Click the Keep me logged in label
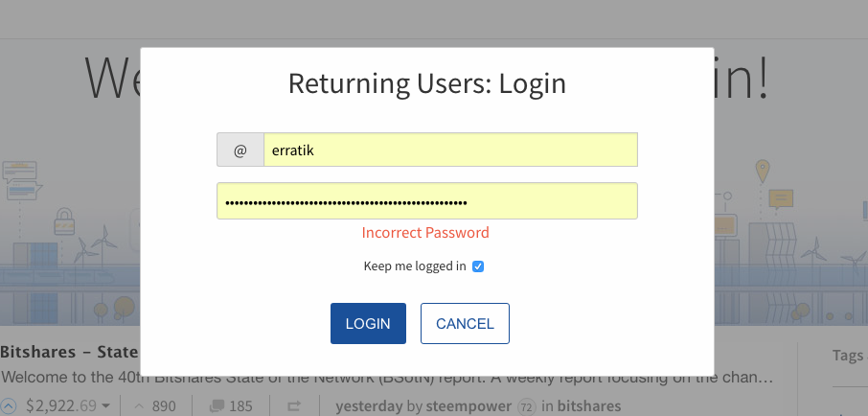The height and width of the screenshot is (416, 868). coord(415,266)
